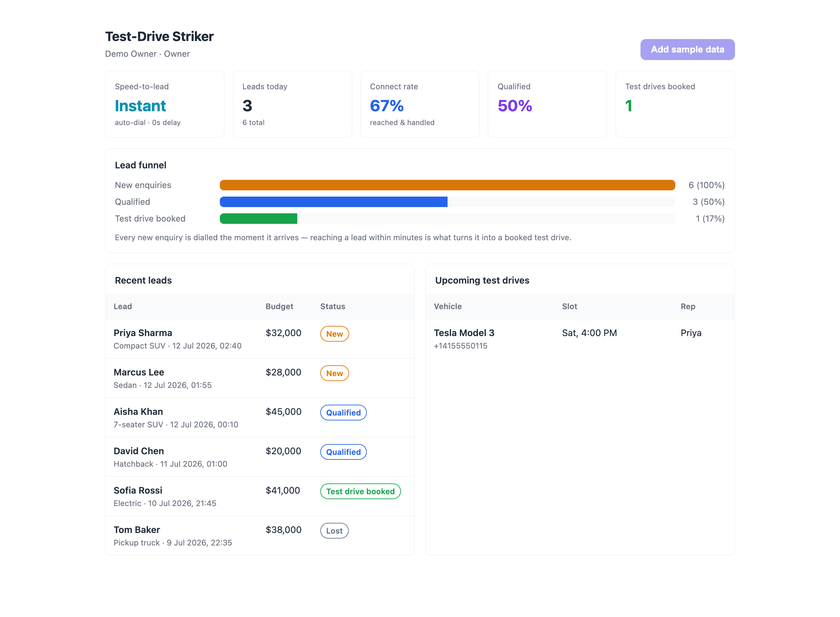Click the orange New enquiries funnel bar
840x617 pixels.
pos(447,185)
